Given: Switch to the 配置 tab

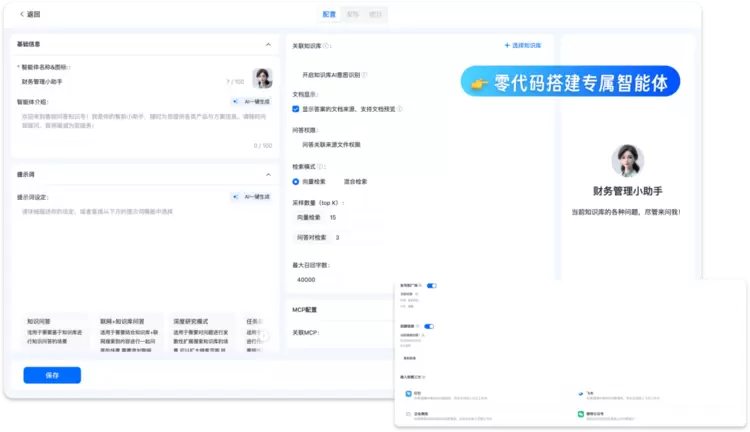Looking at the screenshot, I should [x=329, y=14].
